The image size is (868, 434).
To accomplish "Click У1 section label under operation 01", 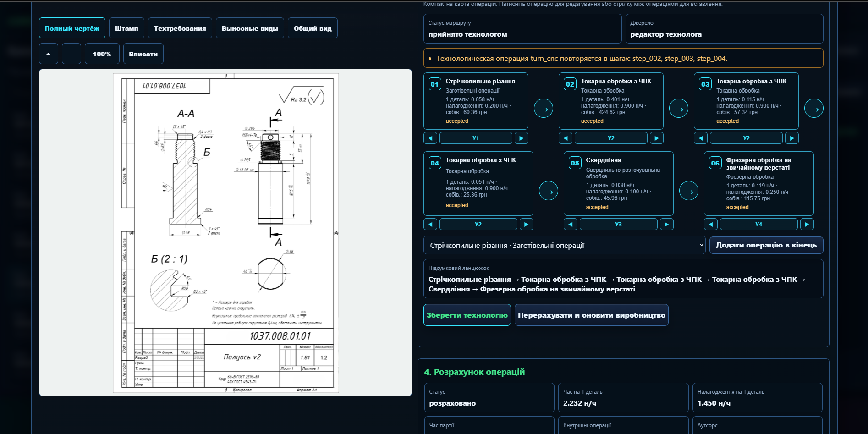I will click(476, 138).
